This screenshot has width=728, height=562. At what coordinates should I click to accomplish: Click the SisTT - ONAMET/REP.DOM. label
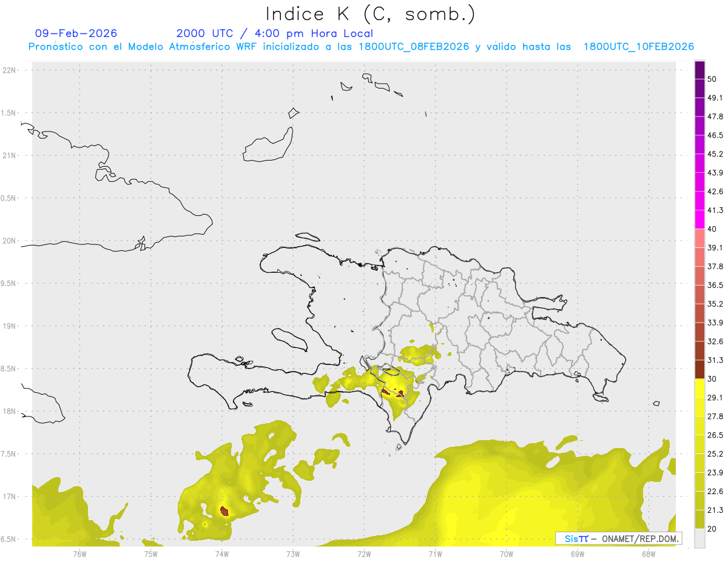pyautogui.click(x=618, y=538)
